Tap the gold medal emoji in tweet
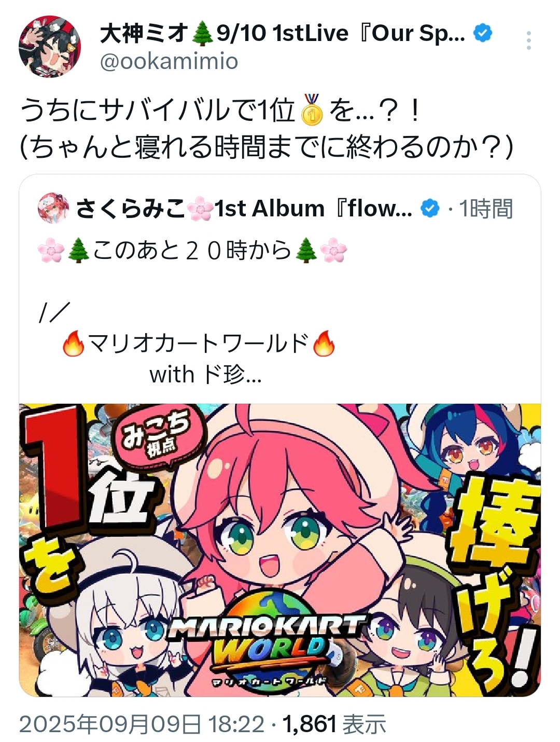The image size is (560, 742). click(x=312, y=109)
